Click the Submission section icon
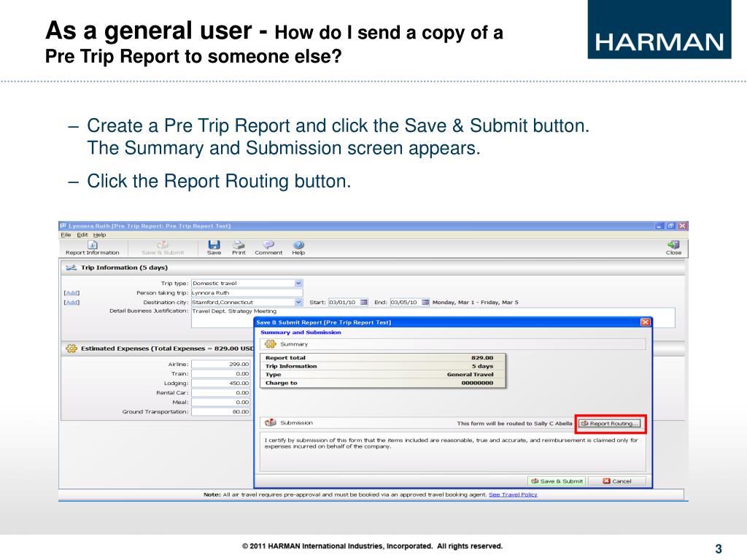Screen dimensions: 747x560 click(x=271, y=422)
